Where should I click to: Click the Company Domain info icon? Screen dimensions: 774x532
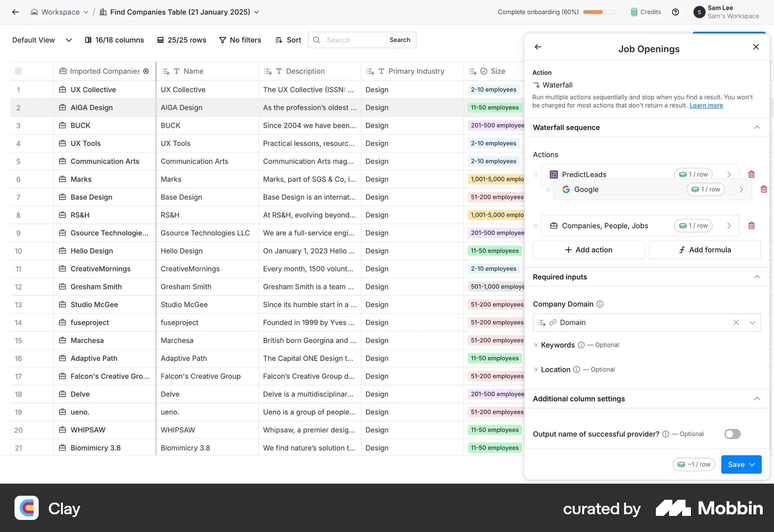(x=600, y=304)
